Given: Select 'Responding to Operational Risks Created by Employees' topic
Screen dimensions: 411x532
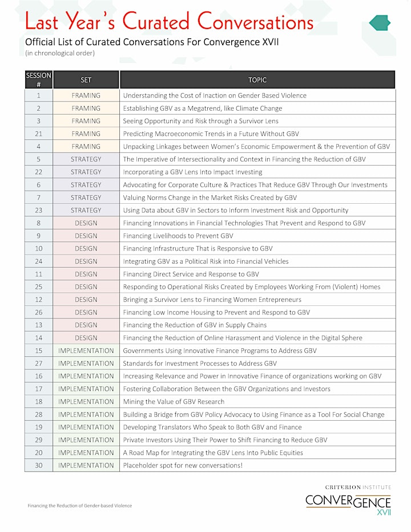Looking at the screenshot, I should pyautogui.click(x=252, y=287).
